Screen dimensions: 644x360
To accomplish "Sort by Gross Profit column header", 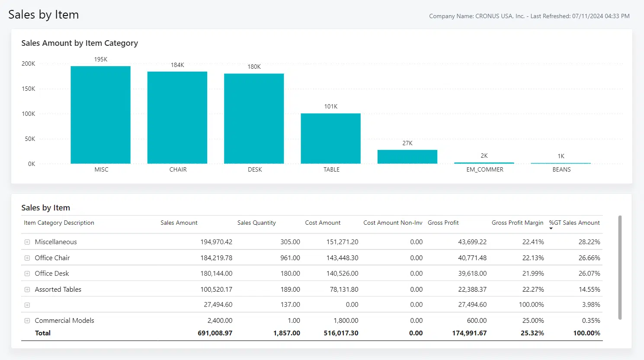I will [x=443, y=223].
